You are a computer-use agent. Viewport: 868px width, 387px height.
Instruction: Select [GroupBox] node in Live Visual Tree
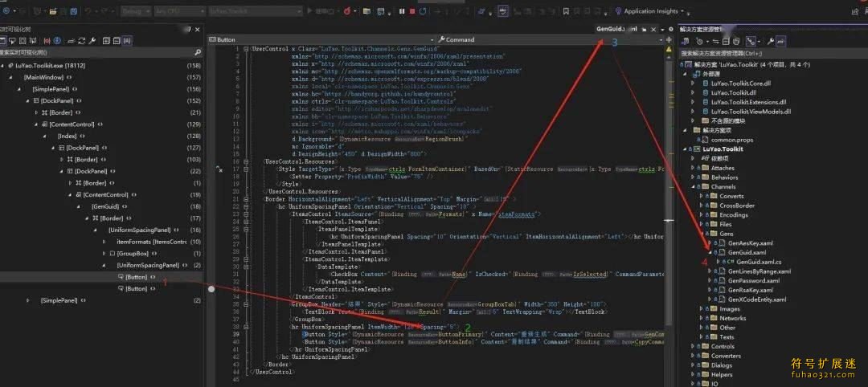point(133,253)
